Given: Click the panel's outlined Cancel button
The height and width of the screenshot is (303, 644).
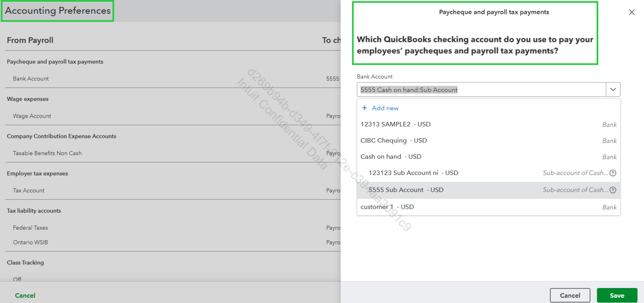Looking at the screenshot, I should [570, 295].
